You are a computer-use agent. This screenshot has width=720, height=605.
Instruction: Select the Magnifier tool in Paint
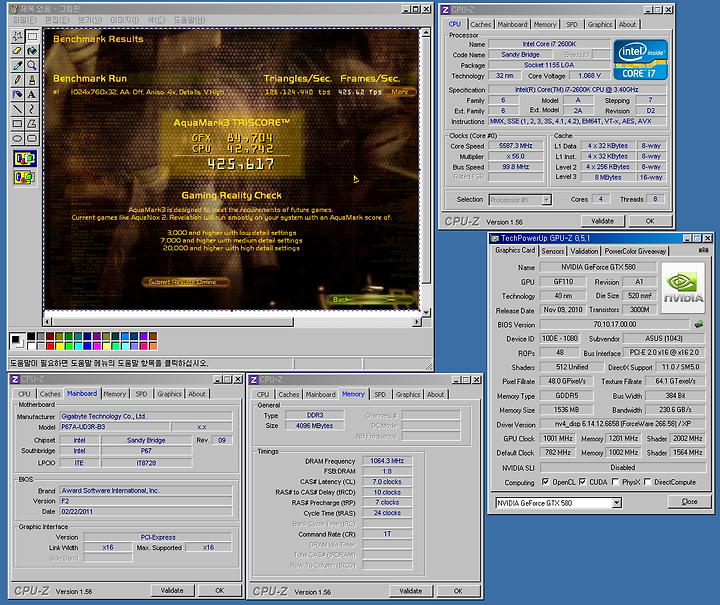[32, 65]
